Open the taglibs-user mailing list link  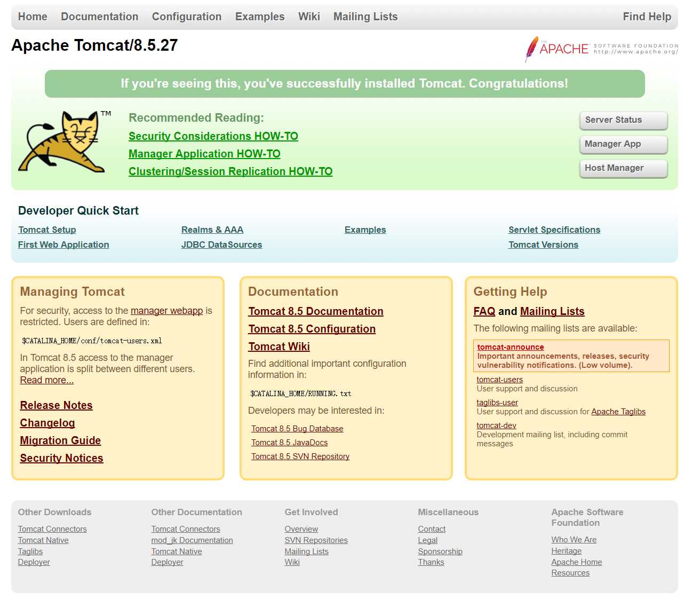(x=497, y=403)
